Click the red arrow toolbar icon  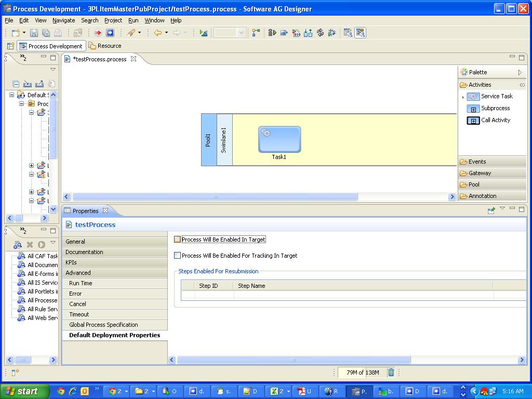tap(98, 33)
